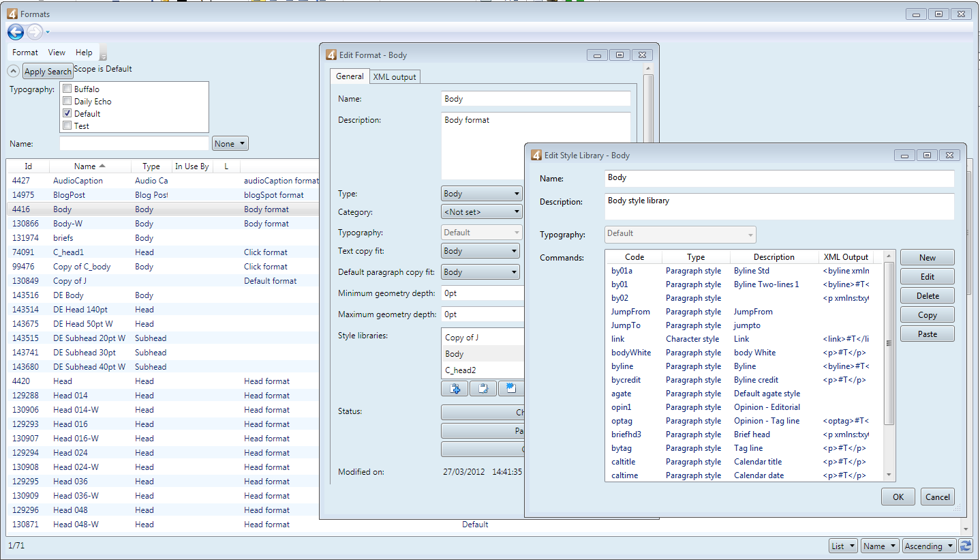Sort formats list by Name column header

click(x=90, y=166)
